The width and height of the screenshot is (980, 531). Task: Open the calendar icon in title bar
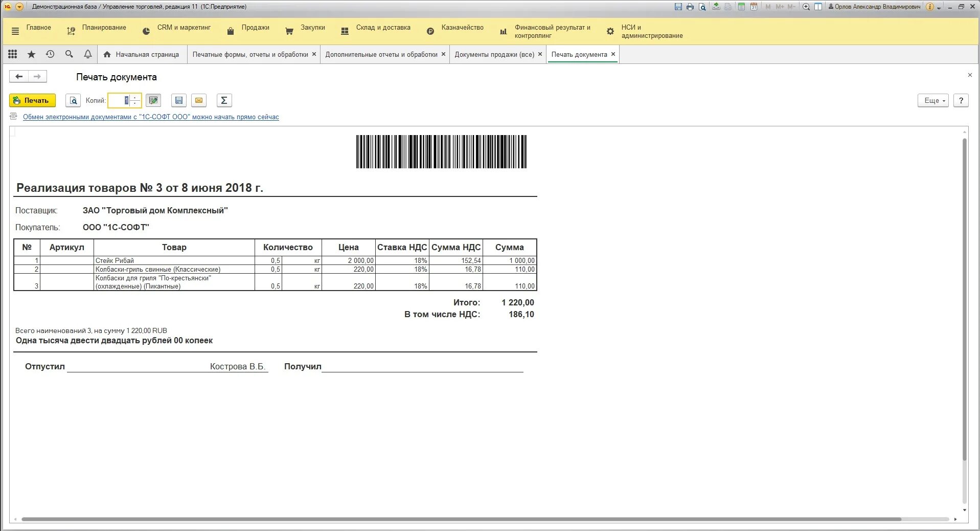point(754,7)
